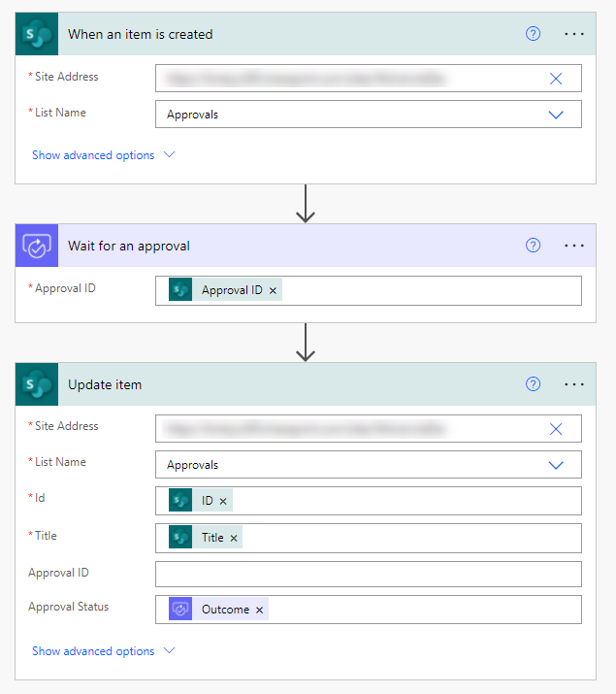Image resolution: width=616 pixels, height=694 pixels.
Task: Expand advanced options in Update item card
Action: pyautogui.click(x=103, y=651)
